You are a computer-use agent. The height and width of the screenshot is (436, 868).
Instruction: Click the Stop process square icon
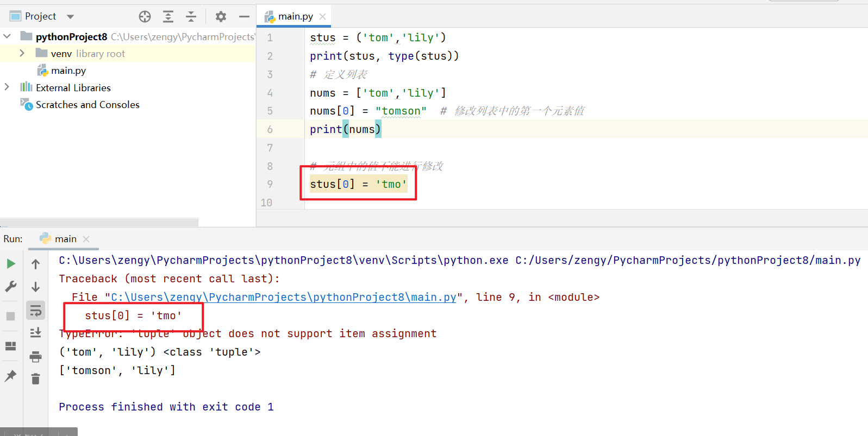tap(10, 316)
